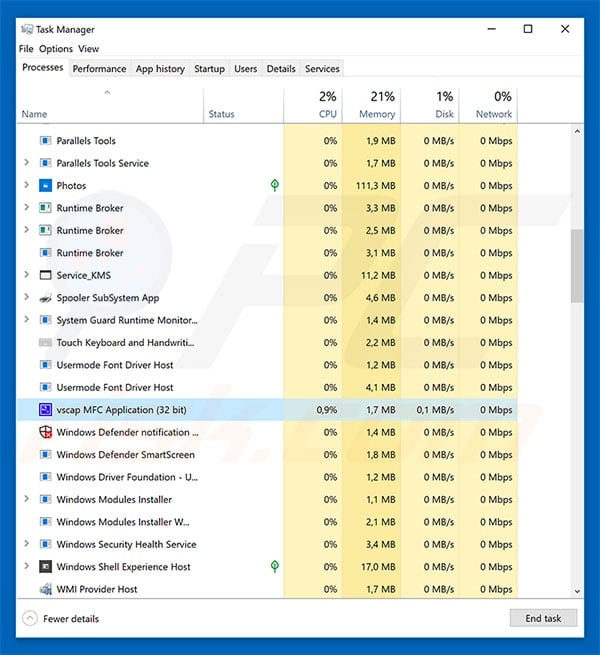This screenshot has height=655, width=600.
Task: Sort by the Status column header
Action: coord(244,106)
